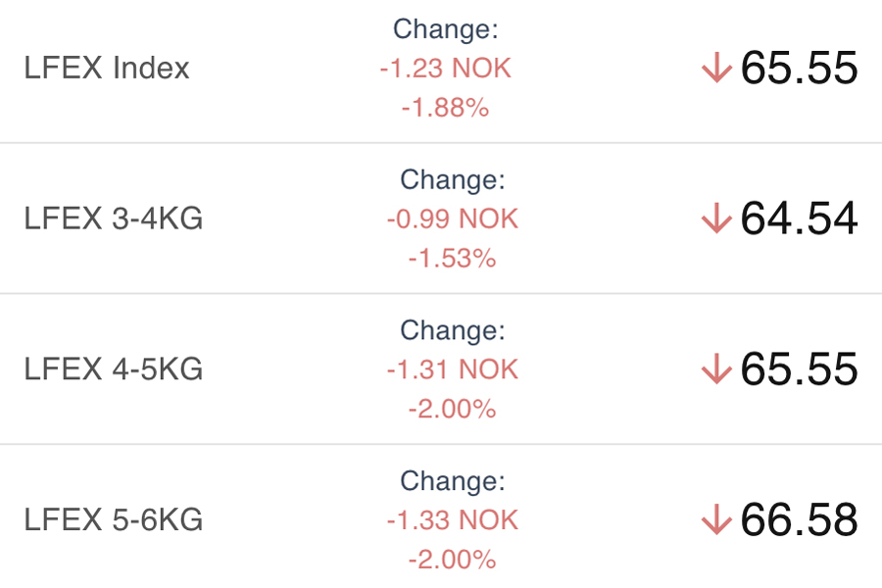Click the red down arrow beside LFEX Index price
The width and height of the screenshot is (882, 588).
716,69
